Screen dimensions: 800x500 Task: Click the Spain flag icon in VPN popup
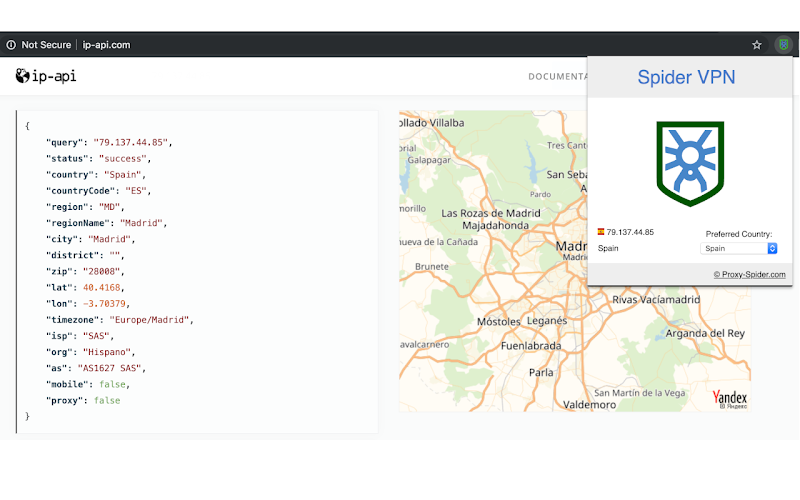point(601,232)
